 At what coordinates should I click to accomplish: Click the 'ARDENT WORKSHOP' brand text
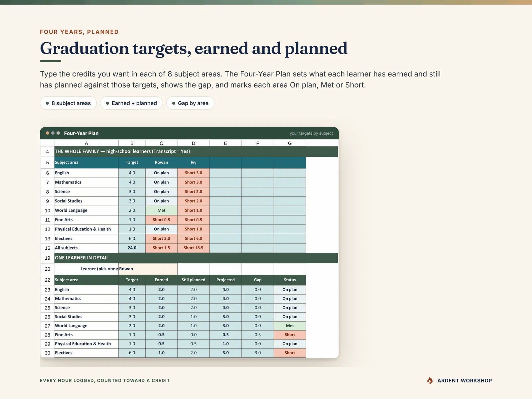click(x=465, y=381)
